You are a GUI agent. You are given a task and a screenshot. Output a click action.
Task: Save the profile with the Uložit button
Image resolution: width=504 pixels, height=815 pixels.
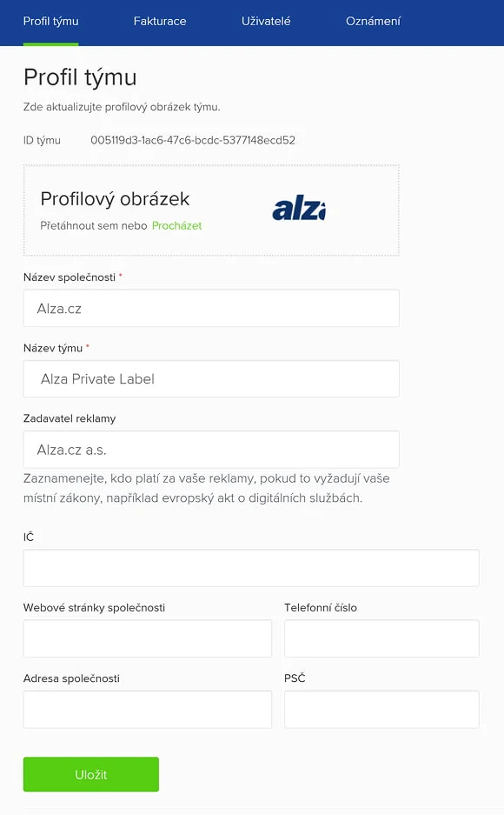90,774
